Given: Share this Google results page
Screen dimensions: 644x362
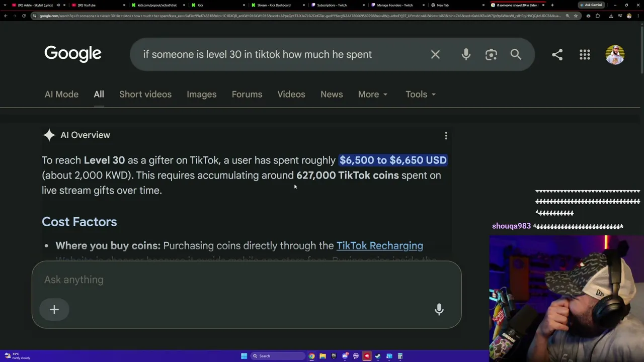Looking at the screenshot, I should tap(557, 54).
